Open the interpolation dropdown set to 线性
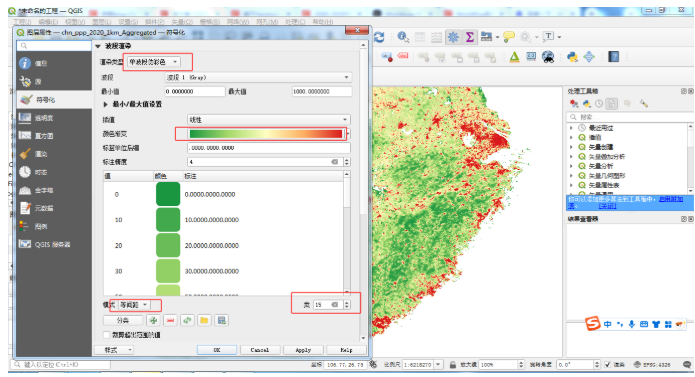The height and width of the screenshot is (377, 695). (x=269, y=120)
